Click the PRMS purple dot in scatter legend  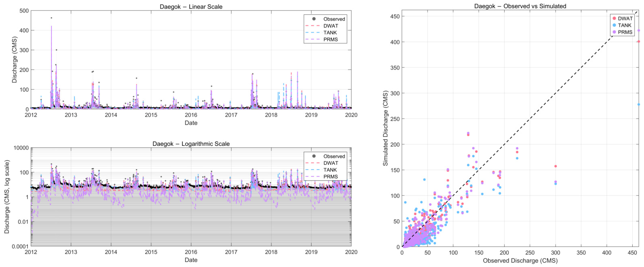click(614, 32)
